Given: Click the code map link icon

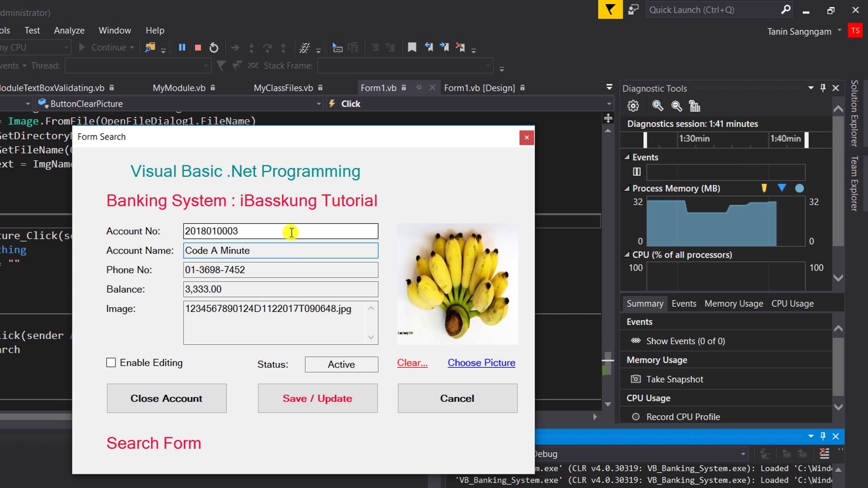Looking at the screenshot, I should point(304,47).
